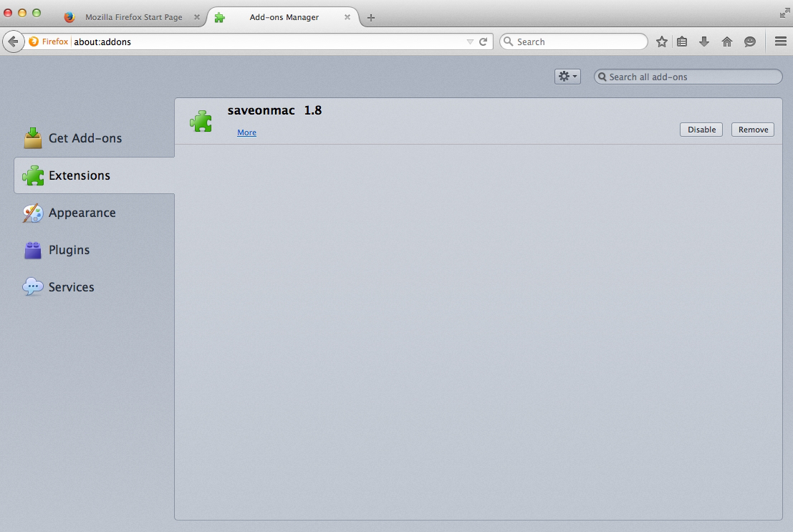
Task: Open the hamburger menu
Action: click(x=780, y=42)
